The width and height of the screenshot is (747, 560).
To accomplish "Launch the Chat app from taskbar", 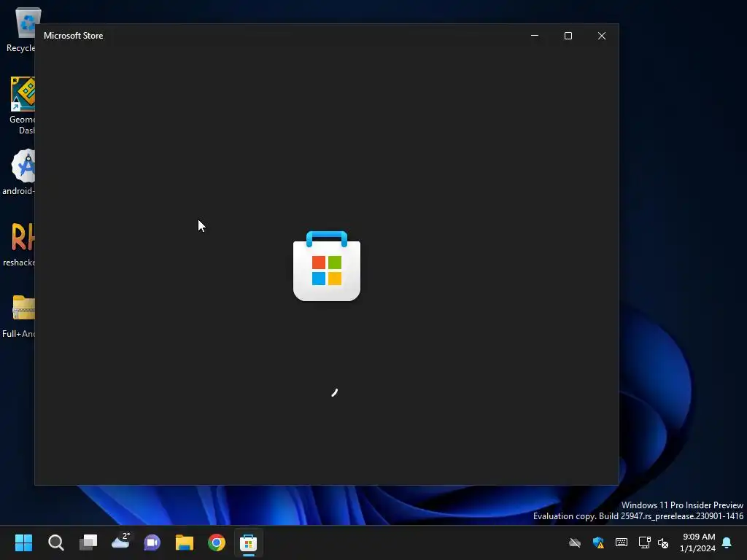I will (x=152, y=542).
